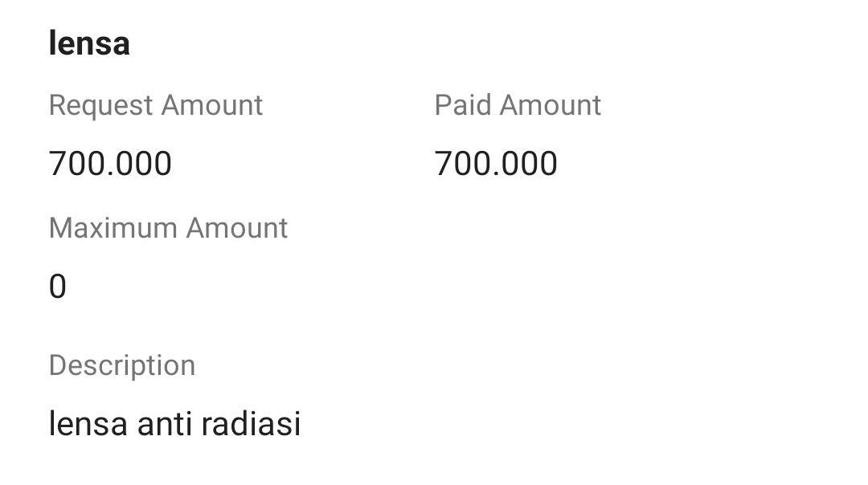
Task: Click "Amount" in the Paid Amount label
Action: pos(551,105)
